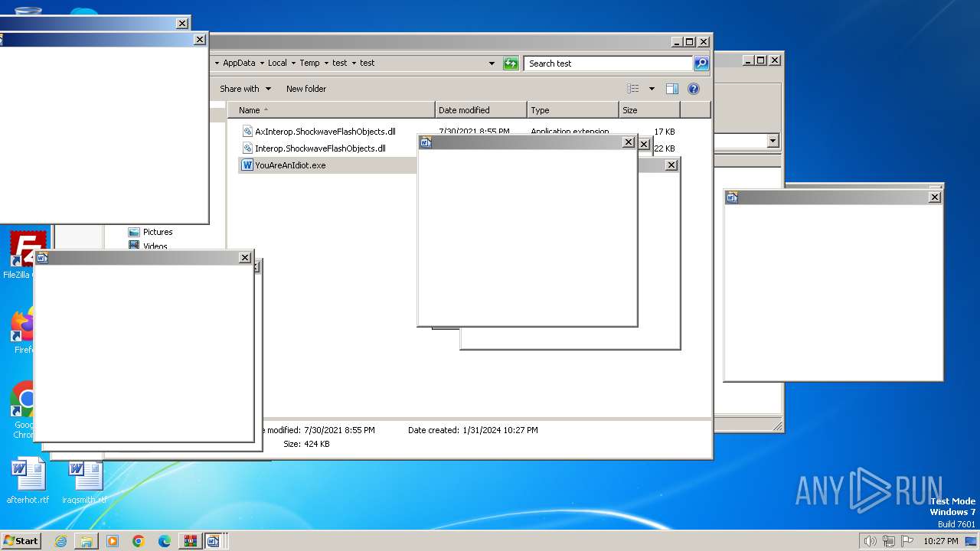980x551 pixels.
Task: Click the Show desktop button
Action: [972, 541]
